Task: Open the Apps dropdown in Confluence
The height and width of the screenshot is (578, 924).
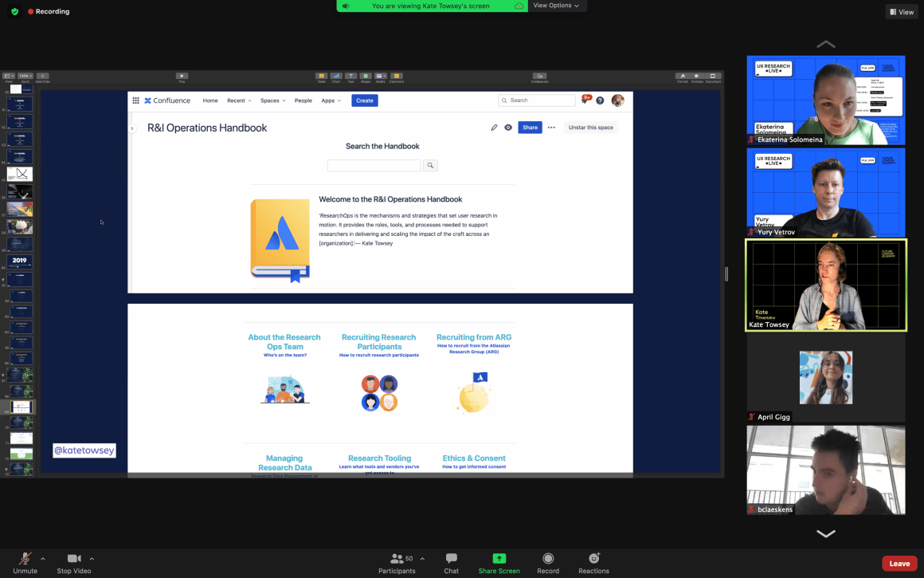Action: point(331,101)
